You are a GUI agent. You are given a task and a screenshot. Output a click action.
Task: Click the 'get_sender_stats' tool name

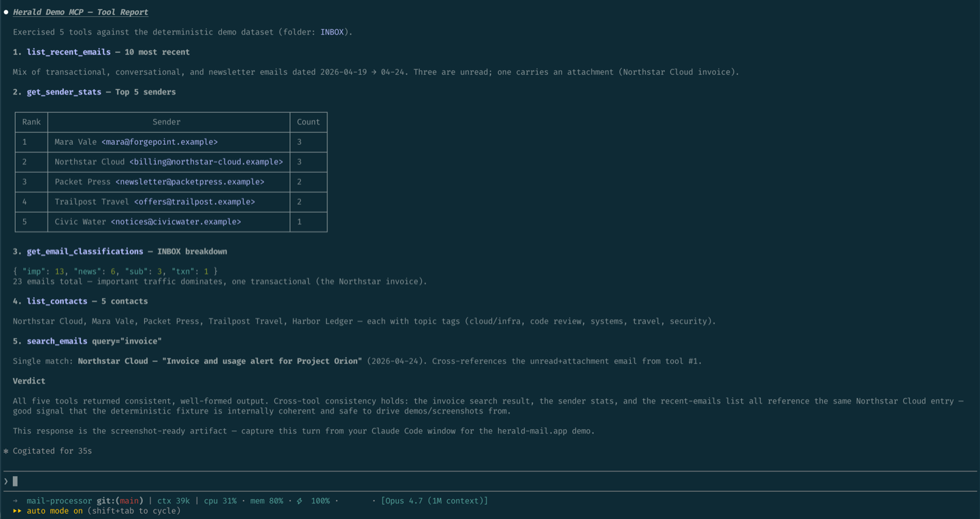(64, 92)
